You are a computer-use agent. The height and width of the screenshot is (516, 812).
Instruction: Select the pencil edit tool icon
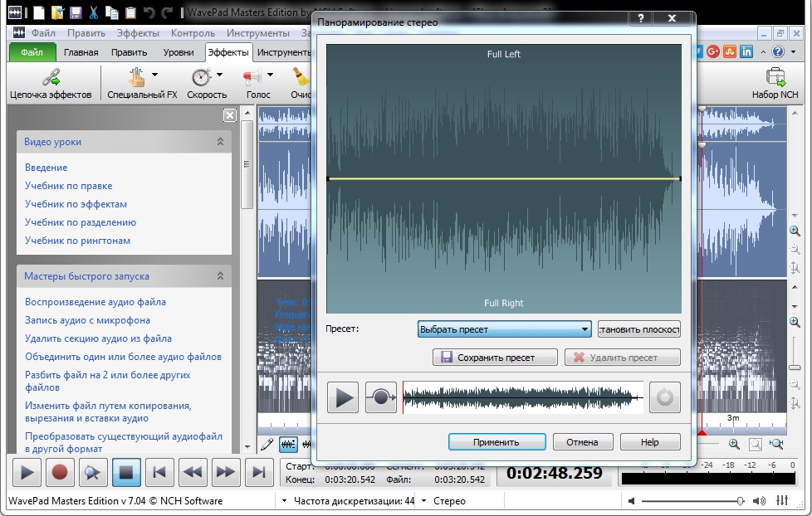click(267, 444)
